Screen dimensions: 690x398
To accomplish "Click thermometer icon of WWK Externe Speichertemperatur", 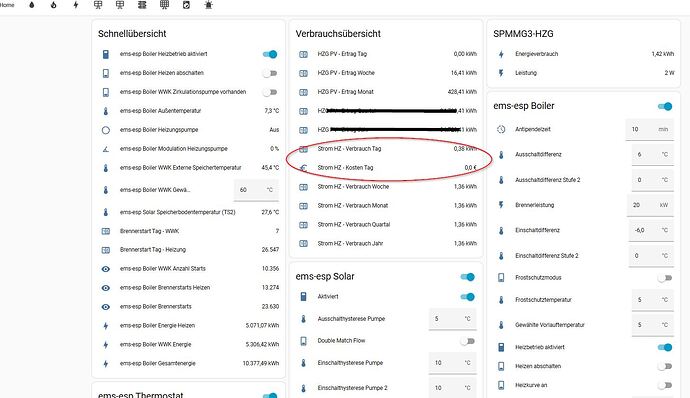I will (x=106, y=168).
